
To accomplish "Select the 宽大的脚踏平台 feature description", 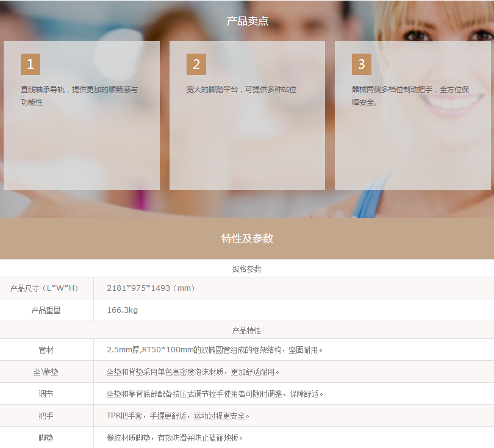I will [x=242, y=90].
